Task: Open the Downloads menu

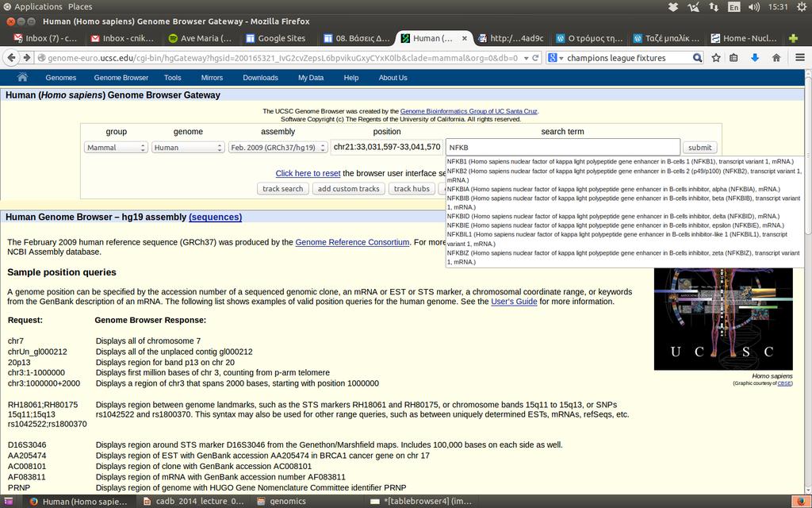Action: (260, 78)
